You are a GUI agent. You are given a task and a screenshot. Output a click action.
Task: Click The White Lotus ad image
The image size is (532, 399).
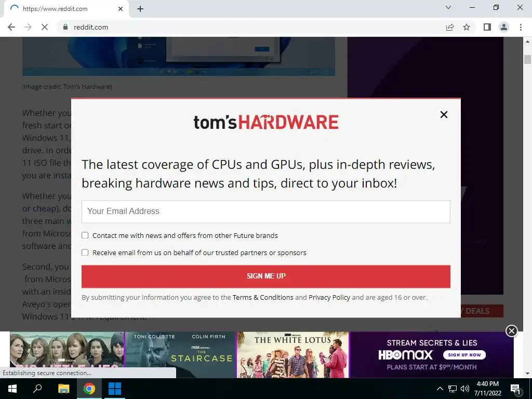293,355
